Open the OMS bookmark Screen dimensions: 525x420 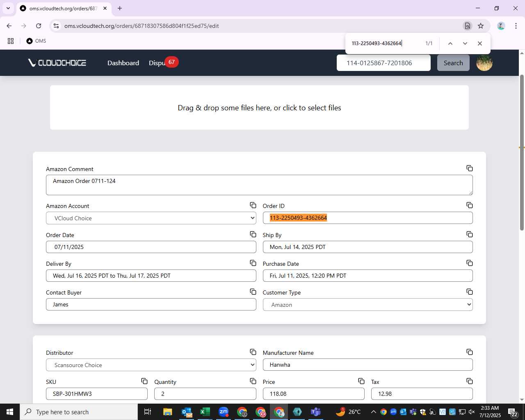[36, 41]
